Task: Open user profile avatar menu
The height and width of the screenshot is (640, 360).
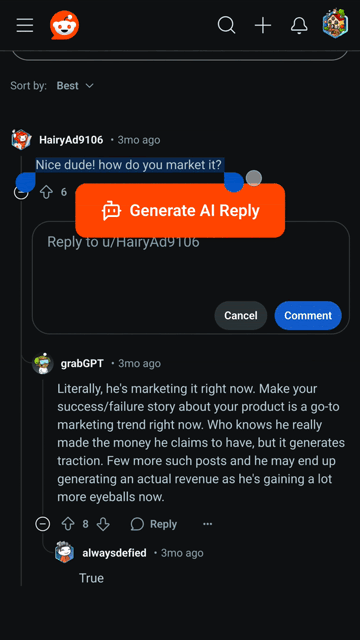Action: [335, 24]
